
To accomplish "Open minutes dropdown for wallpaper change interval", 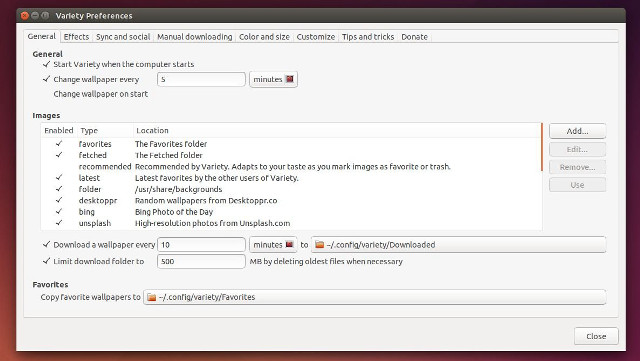I will 273,79.
